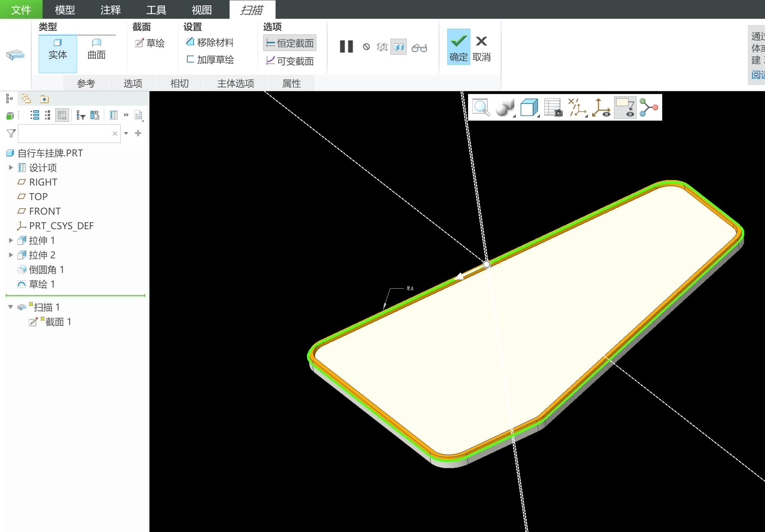Toggle the annotation display eye icon
Image resolution: width=765 pixels, height=532 pixels.
point(625,107)
